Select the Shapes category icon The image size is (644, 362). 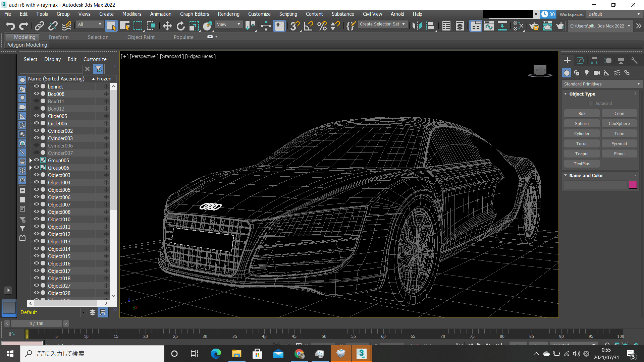(x=577, y=73)
